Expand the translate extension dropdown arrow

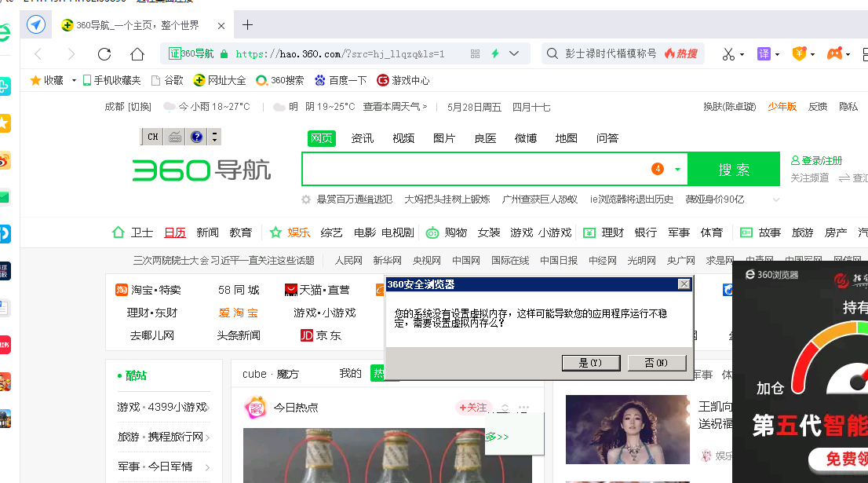click(x=777, y=54)
